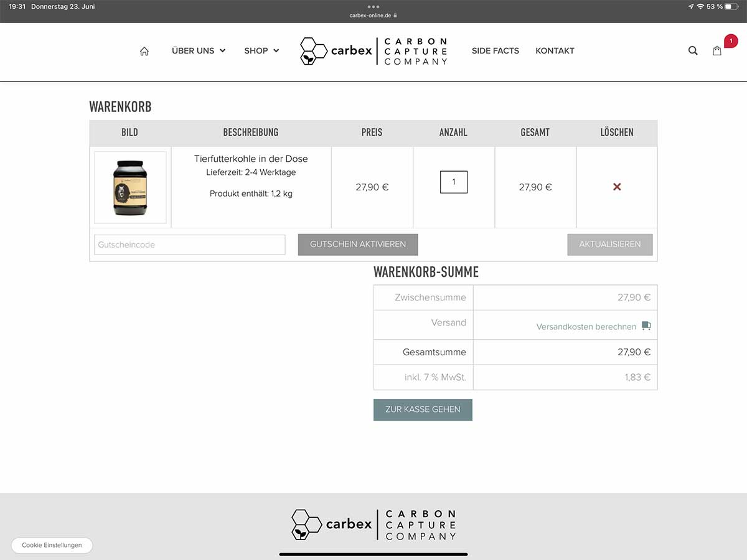Screen dimensions: 747x560
Task: Click the carbex footer logo
Action: 374,525
